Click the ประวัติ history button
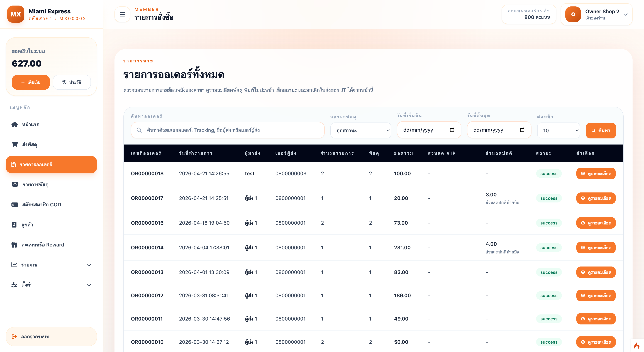This screenshot has width=644, height=352. [72, 82]
